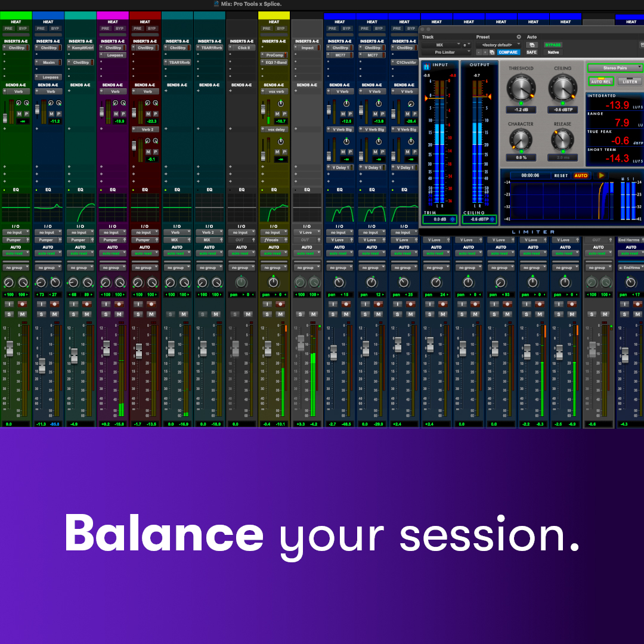Viewport: 644px width, 644px height.
Task: Click the RELEASE knob
Action: 562,139
